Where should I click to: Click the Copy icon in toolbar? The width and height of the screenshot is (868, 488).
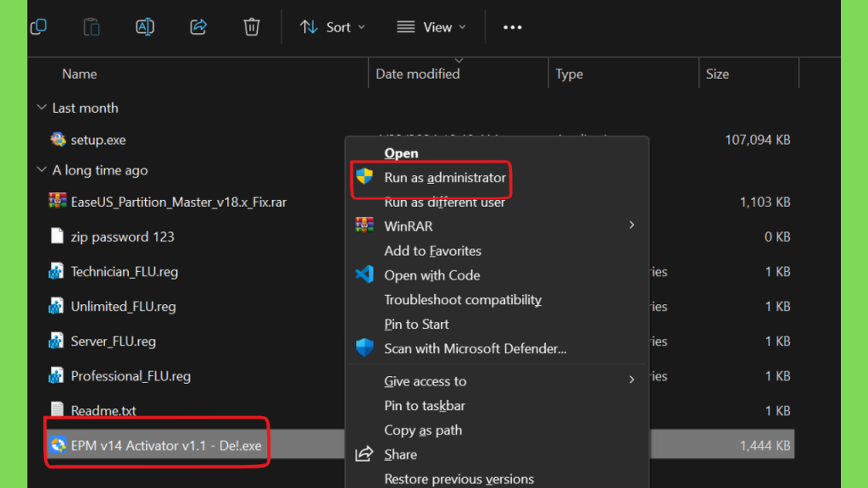(39, 26)
